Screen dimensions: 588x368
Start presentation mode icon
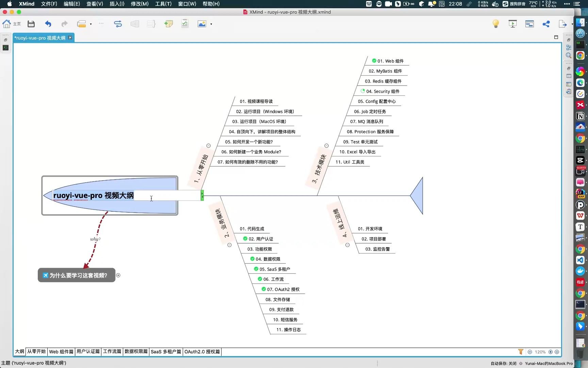[512, 24]
